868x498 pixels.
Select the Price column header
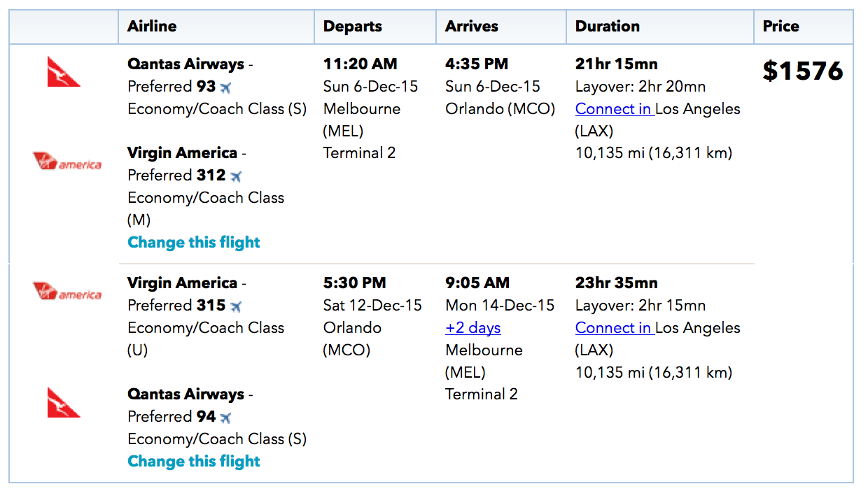[781, 27]
